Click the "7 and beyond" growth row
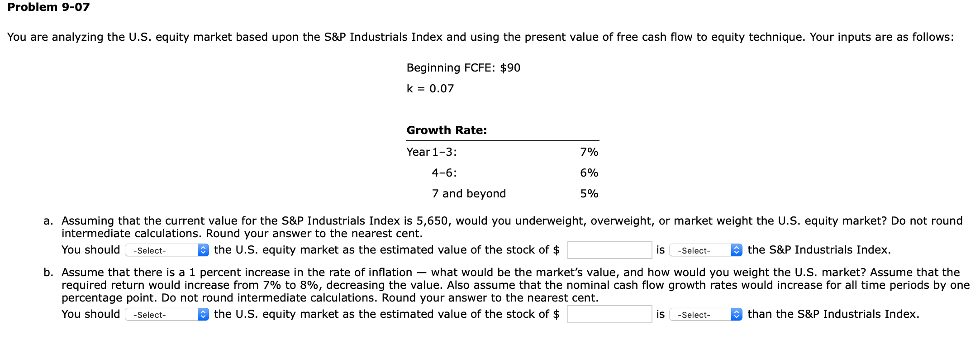This screenshot has width=980, height=345. tap(469, 193)
